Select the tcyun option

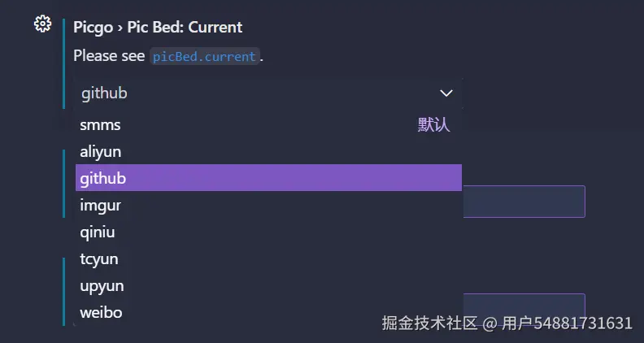point(99,259)
